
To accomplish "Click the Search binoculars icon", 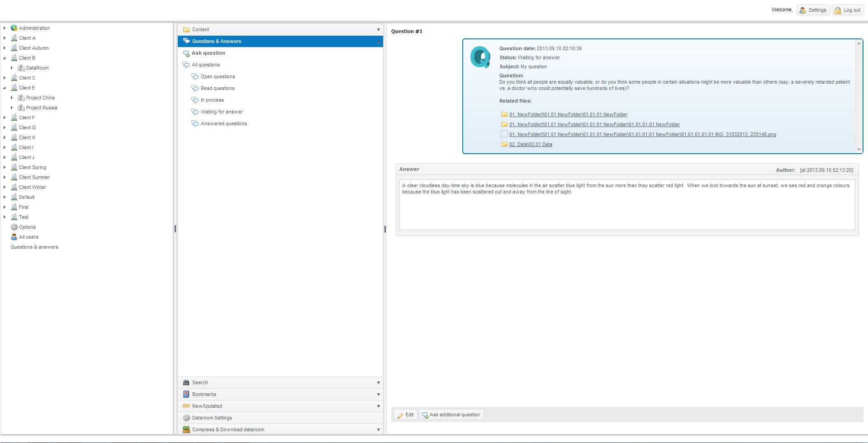I will click(186, 382).
